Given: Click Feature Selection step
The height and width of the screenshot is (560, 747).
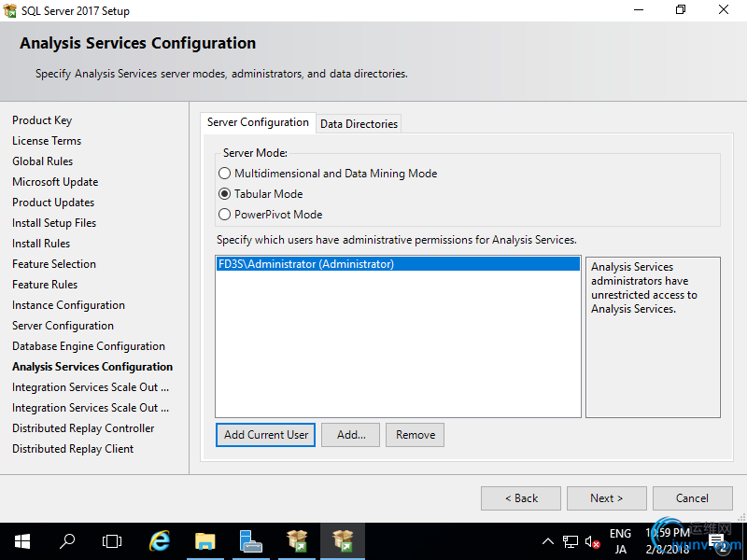Looking at the screenshot, I should pyautogui.click(x=54, y=264).
